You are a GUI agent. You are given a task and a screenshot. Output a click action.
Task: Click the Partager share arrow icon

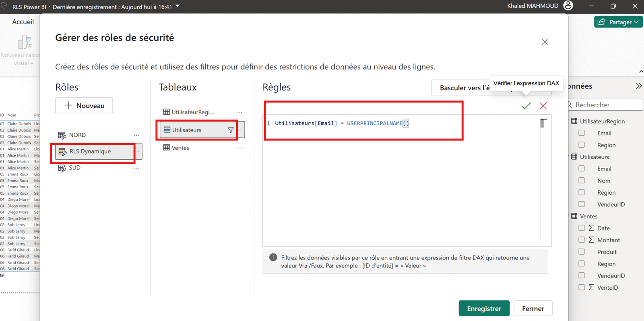click(601, 22)
